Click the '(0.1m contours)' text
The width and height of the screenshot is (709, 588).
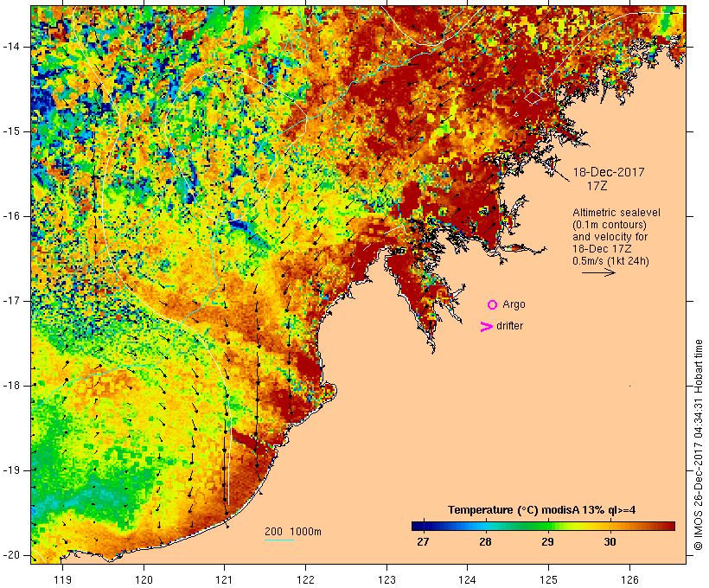tap(610, 225)
